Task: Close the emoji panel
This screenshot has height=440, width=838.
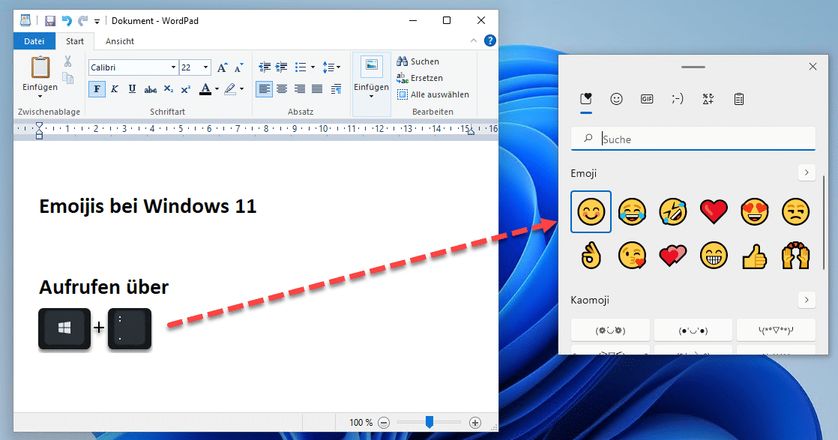Action: (812, 66)
